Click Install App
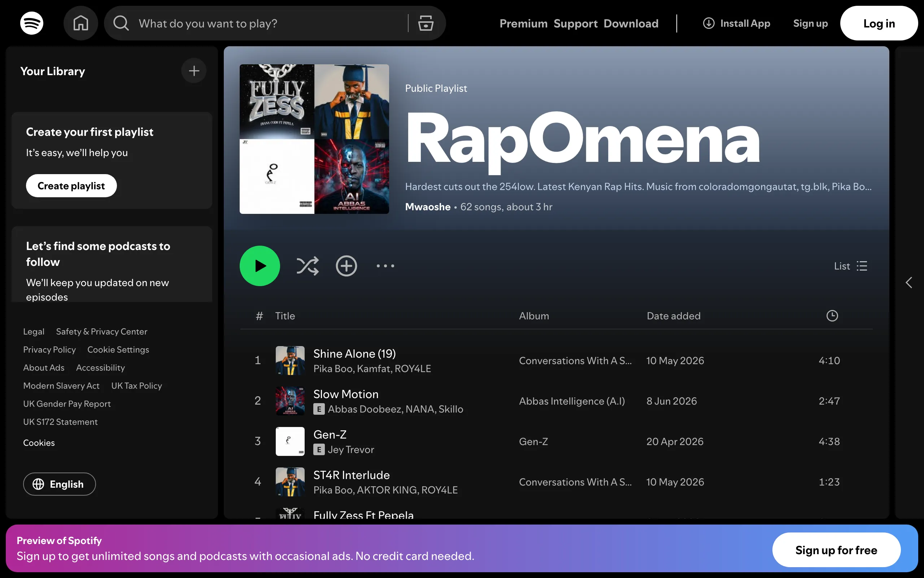The height and width of the screenshot is (578, 924). (737, 23)
